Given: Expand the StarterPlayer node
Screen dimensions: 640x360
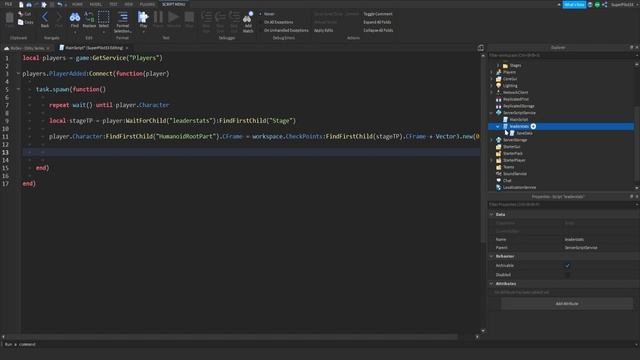Looking at the screenshot, I should pos(491,160).
